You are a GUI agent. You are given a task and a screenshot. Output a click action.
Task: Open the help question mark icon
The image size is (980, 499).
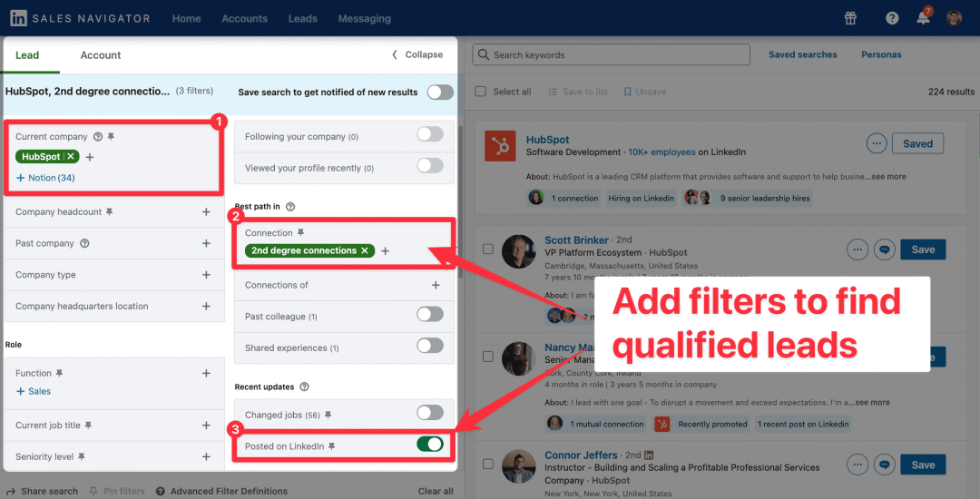click(893, 18)
